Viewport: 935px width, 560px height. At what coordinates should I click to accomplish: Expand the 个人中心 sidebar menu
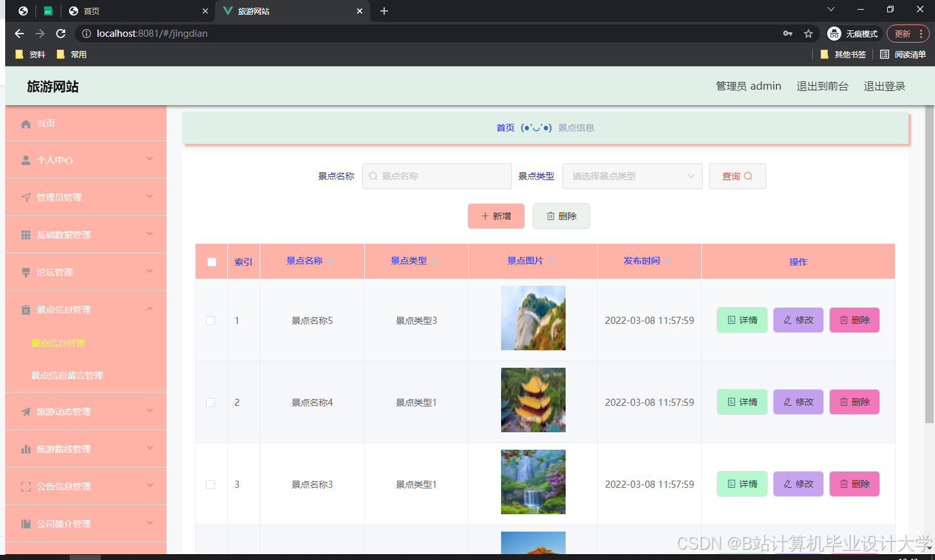150,159
